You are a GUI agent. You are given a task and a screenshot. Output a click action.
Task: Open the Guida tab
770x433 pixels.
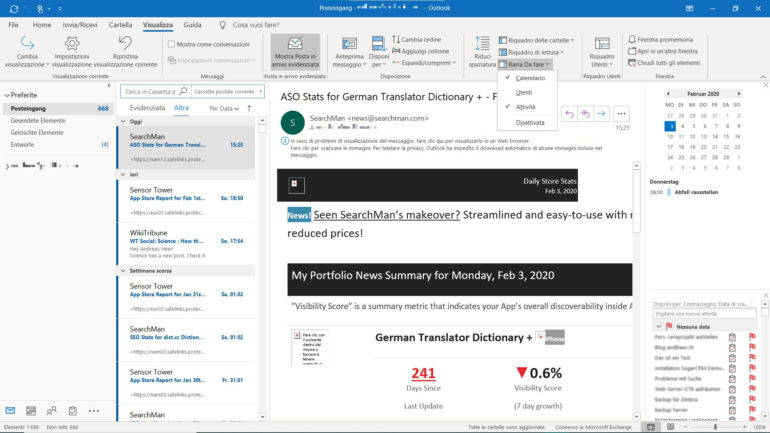192,25
